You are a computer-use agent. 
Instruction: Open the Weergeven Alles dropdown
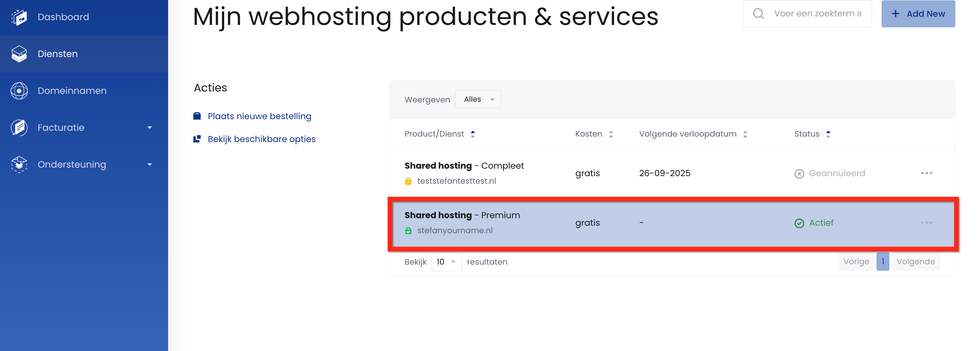coord(478,99)
